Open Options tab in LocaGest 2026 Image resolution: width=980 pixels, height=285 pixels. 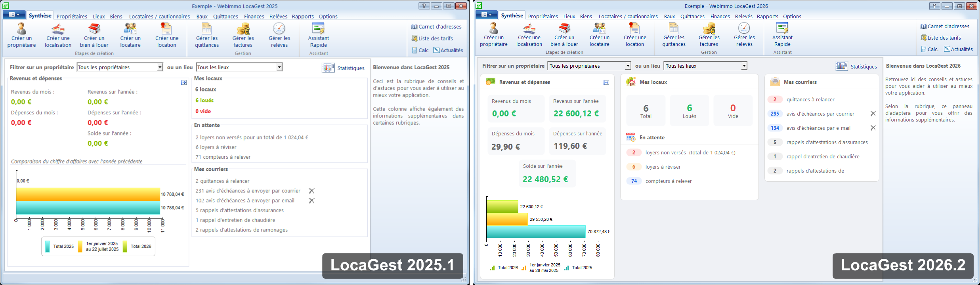click(792, 16)
